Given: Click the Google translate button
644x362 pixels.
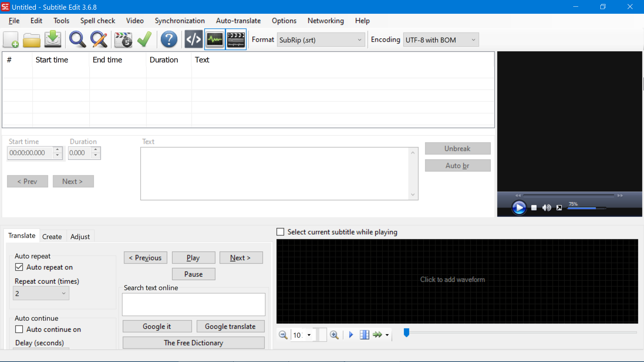Looking at the screenshot, I should click(230, 326).
